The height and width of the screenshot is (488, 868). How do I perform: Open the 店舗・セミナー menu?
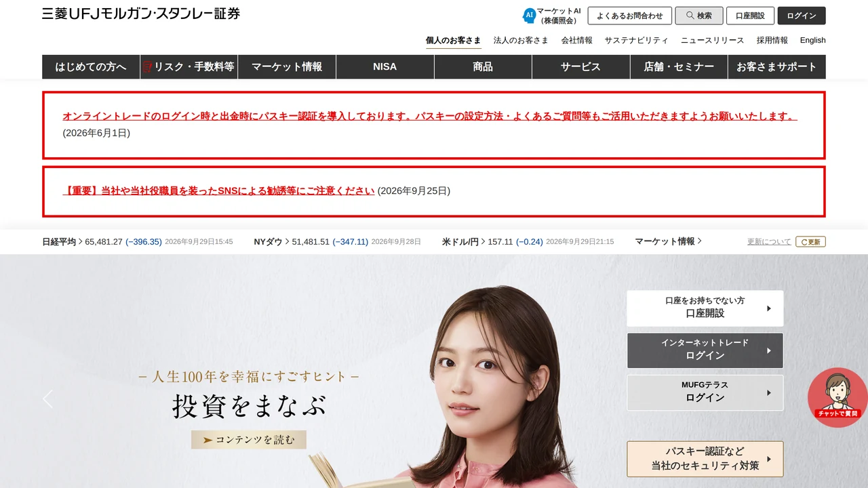tap(679, 67)
